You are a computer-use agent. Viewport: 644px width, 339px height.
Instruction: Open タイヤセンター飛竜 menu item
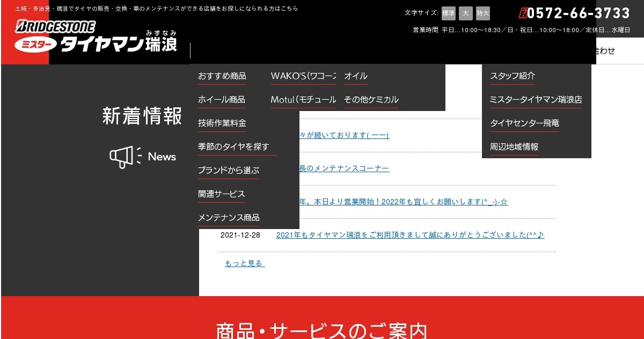click(x=524, y=123)
